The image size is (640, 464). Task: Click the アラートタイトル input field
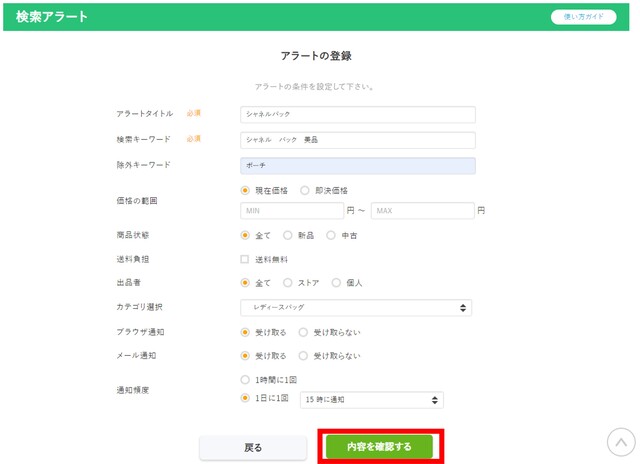pyautogui.click(x=357, y=115)
